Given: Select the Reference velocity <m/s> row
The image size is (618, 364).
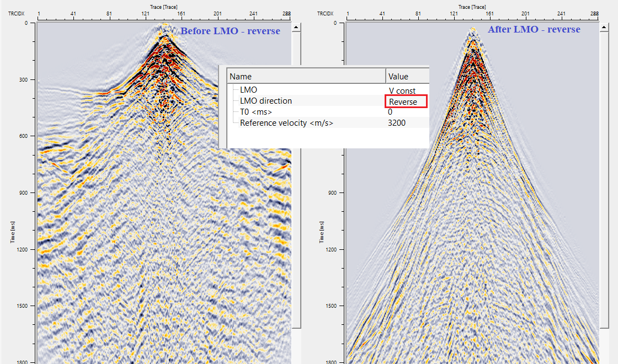Looking at the screenshot, I should click(x=286, y=123).
